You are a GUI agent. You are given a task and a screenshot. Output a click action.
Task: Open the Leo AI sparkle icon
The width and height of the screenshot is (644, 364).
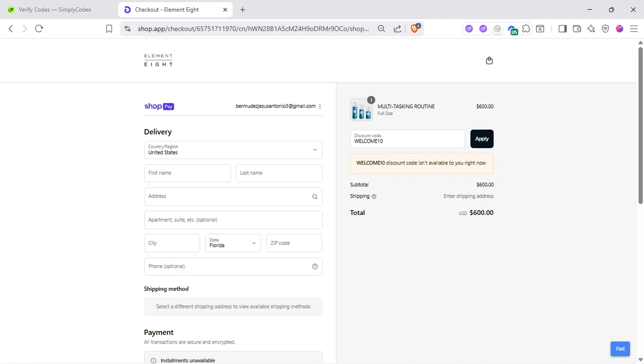(x=591, y=29)
